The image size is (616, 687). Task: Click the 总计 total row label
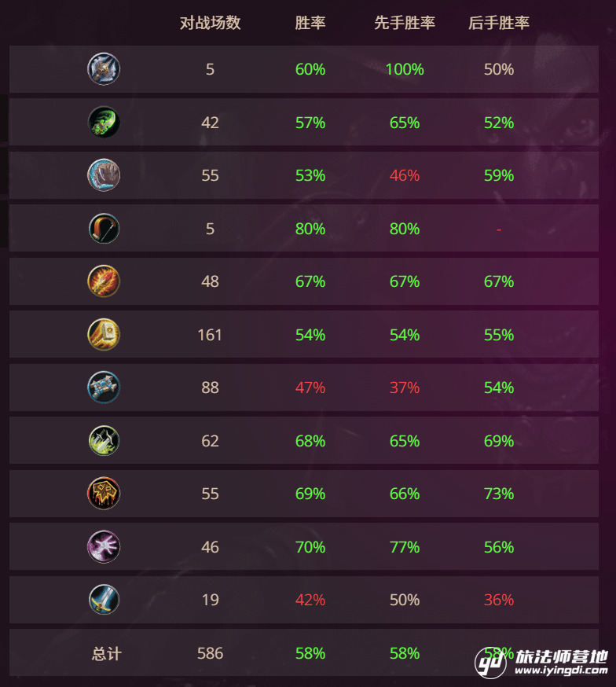(x=106, y=653)
